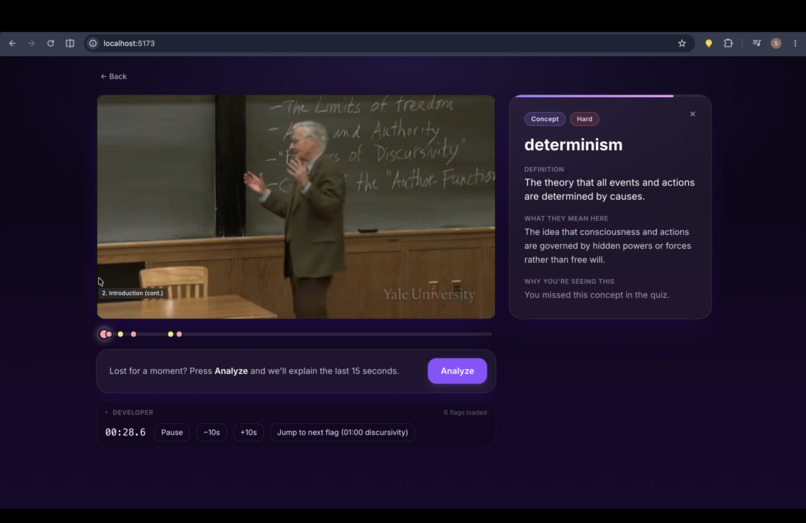Click "You missed this concept in the quiz."
The image size is (806, 523).
pyautogui.click(x=597, y=295)
